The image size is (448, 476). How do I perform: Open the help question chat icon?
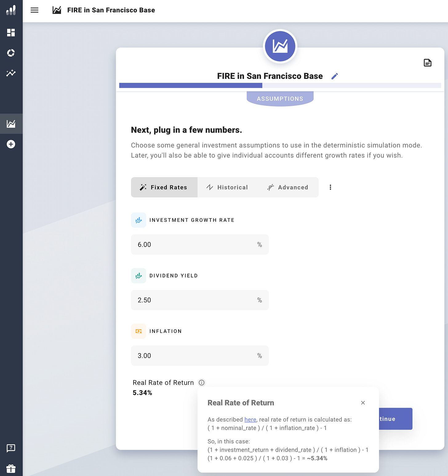click(x=11, y=448)
